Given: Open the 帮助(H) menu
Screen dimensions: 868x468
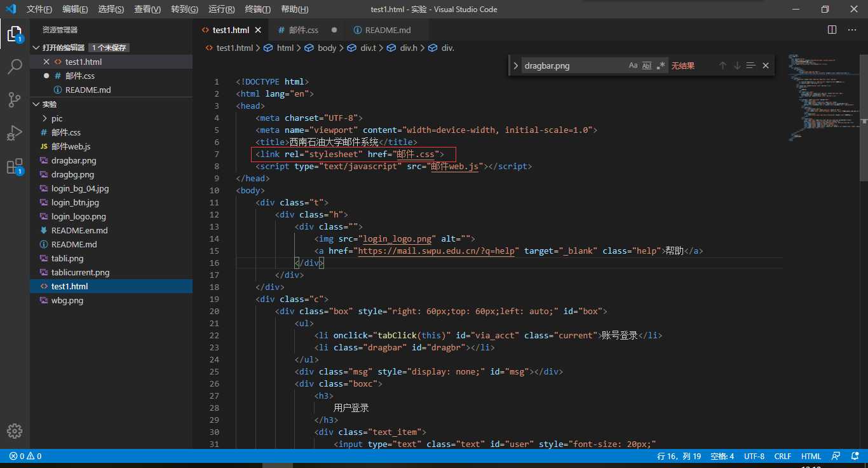Looking at the screenshot, I should point(295,10).
